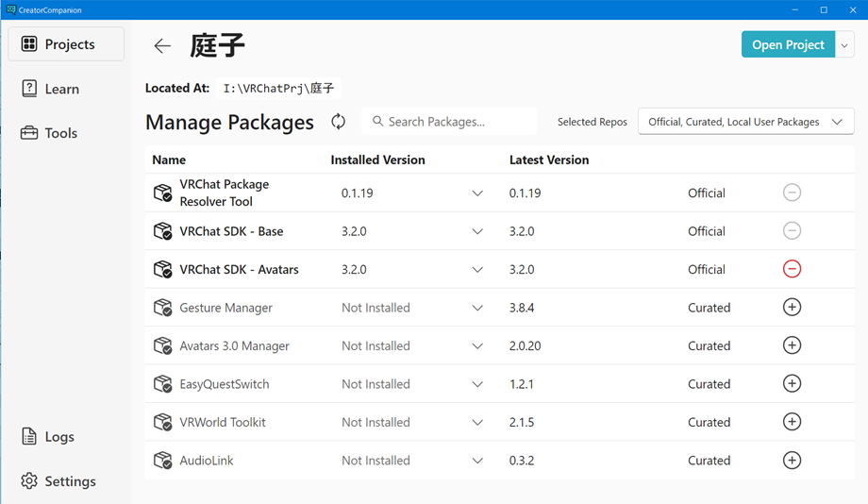The width and height of the screenshot is (868, 504).
Task: Install EasyQuestSwitch with the plus icon
Action: (792, 384)
